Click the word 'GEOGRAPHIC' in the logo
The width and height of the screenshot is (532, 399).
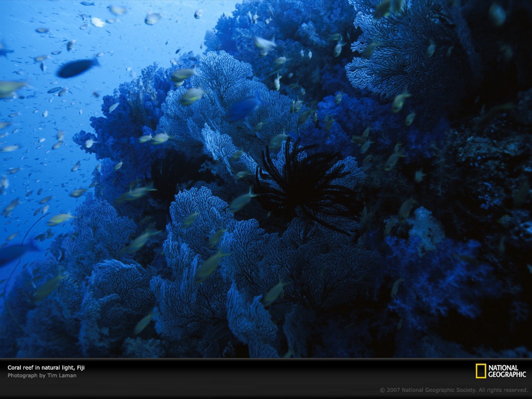[x=507, y=374]
